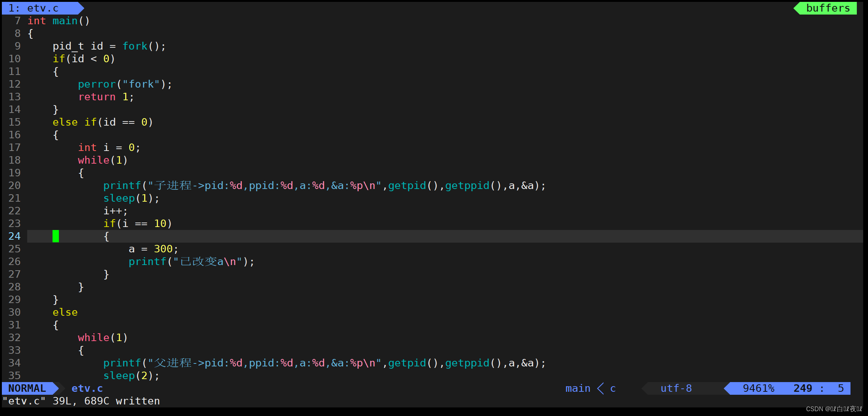Click line number 15 in the gutter

[15, 122]
